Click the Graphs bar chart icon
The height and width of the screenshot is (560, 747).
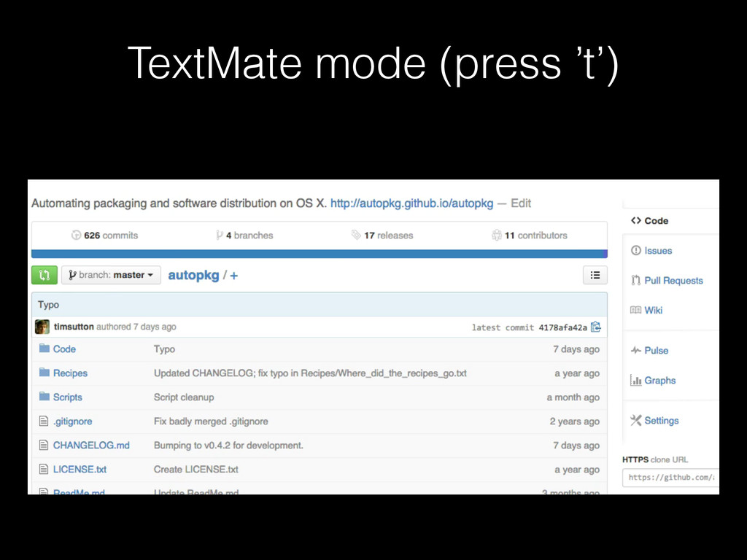point(636,380)
